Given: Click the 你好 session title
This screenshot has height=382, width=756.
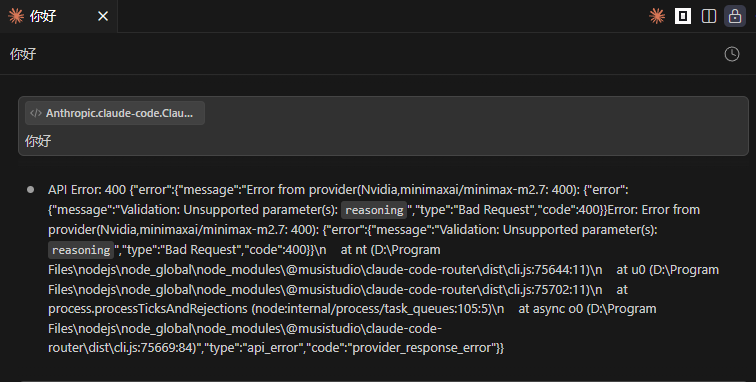Looking at the screenshot, I should (23, 54).
